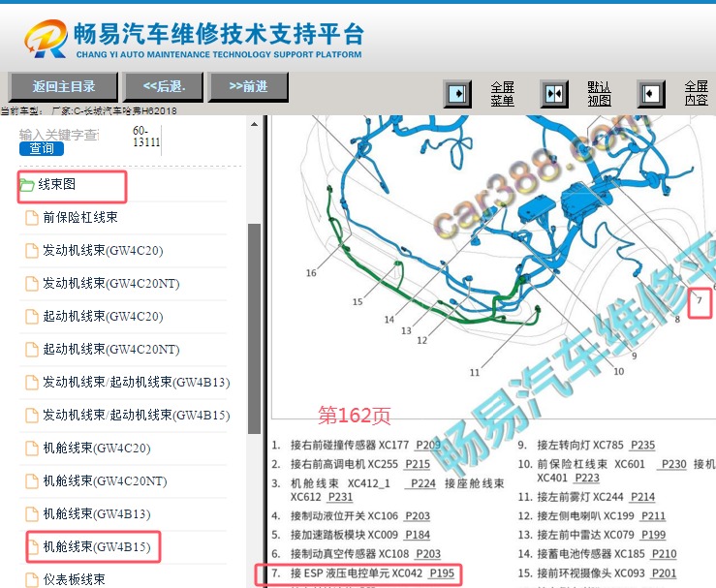The height and width of the screenshot is (588, 716).
Task: Open page link P230 for XC601
Action: [x=674, y=464]
